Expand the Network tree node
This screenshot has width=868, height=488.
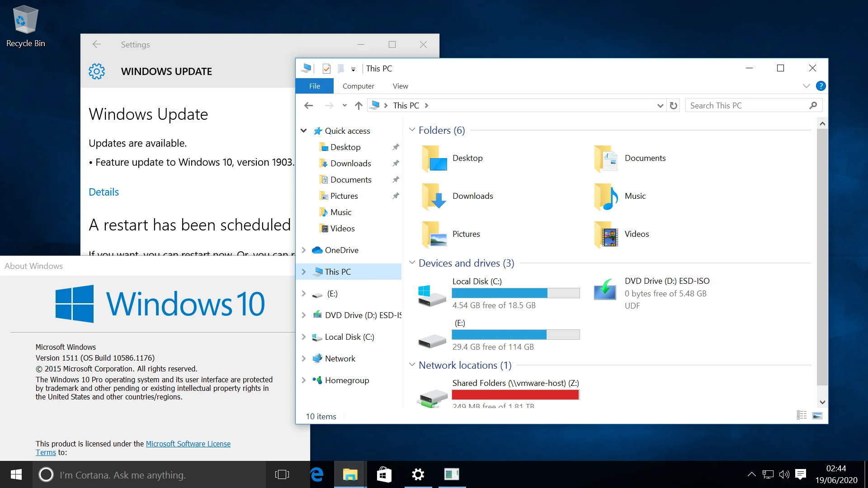click(x=304, y=358)
